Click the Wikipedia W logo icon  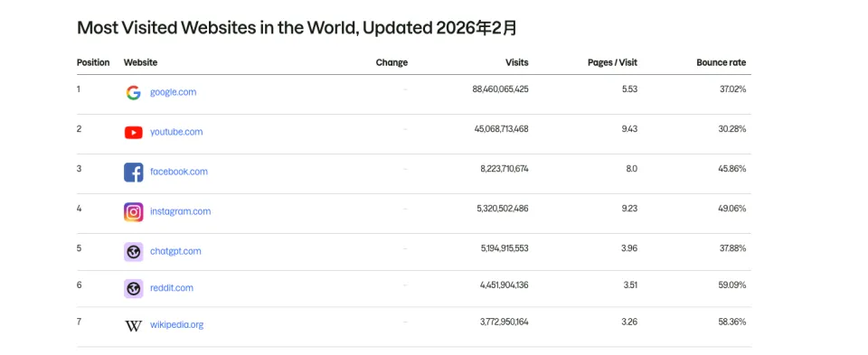point(134,326)
